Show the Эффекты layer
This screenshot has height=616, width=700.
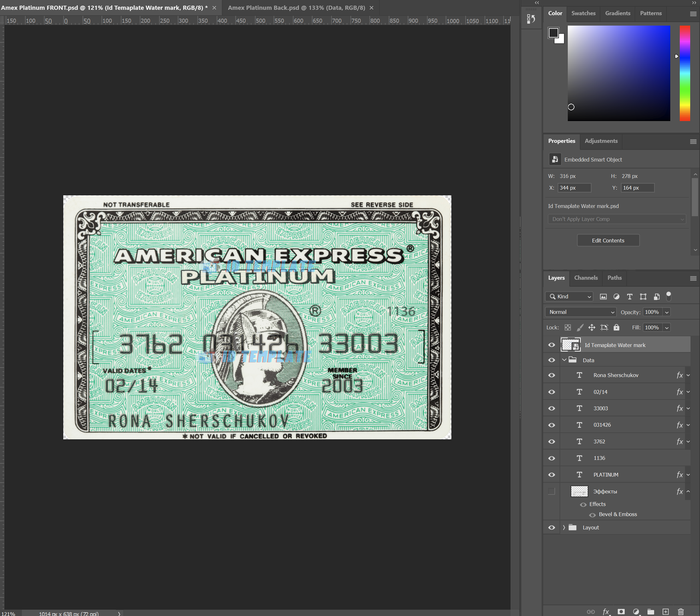pos(551,491)
